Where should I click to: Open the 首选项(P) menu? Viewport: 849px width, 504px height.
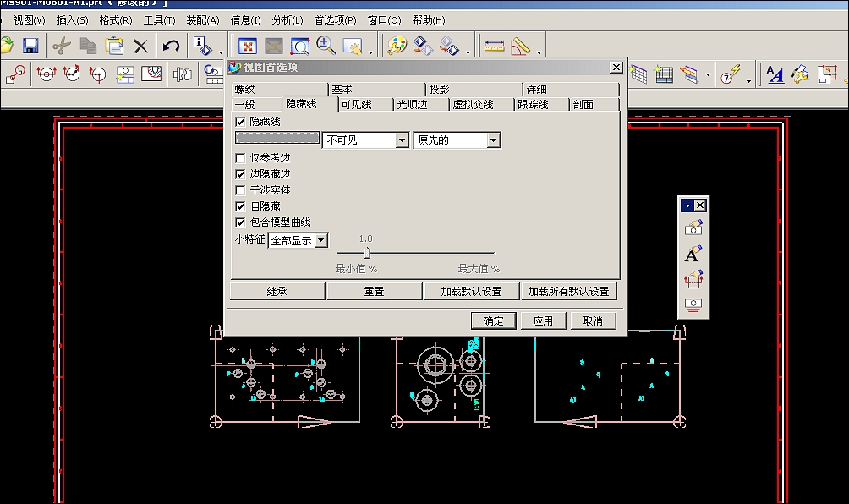coord(335,20)
